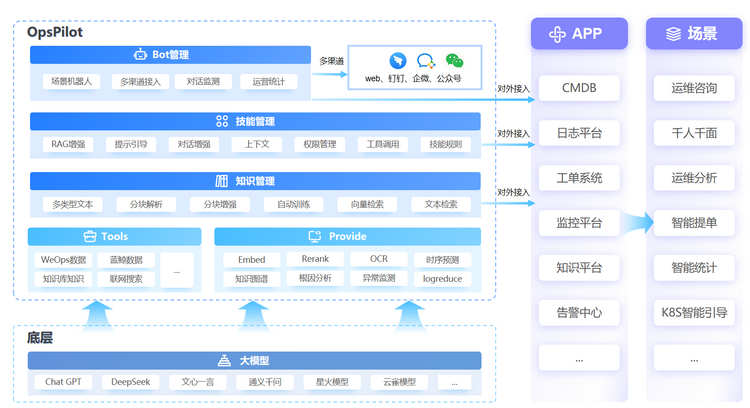Click the ellipsis box in 大模型 row
Viewport: 750px width, 408px height.
(x=454, y=382)
